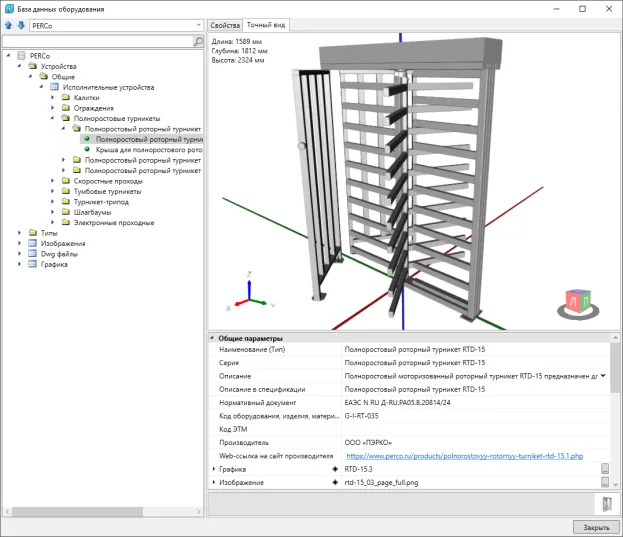Image resolution: width=623 pixels, height=537 pixels.
Task: Expand the Графика property row
Action: [214, 468]
